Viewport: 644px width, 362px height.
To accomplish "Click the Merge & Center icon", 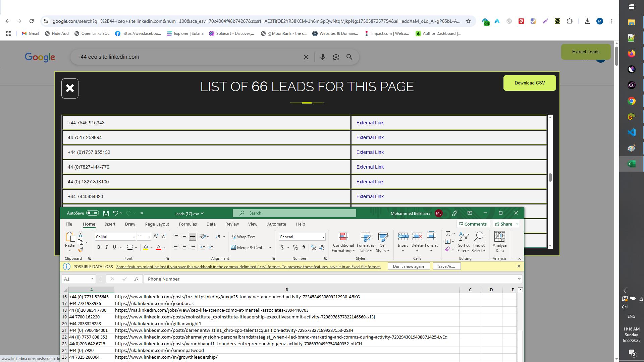I will click(x=233, y=248).
